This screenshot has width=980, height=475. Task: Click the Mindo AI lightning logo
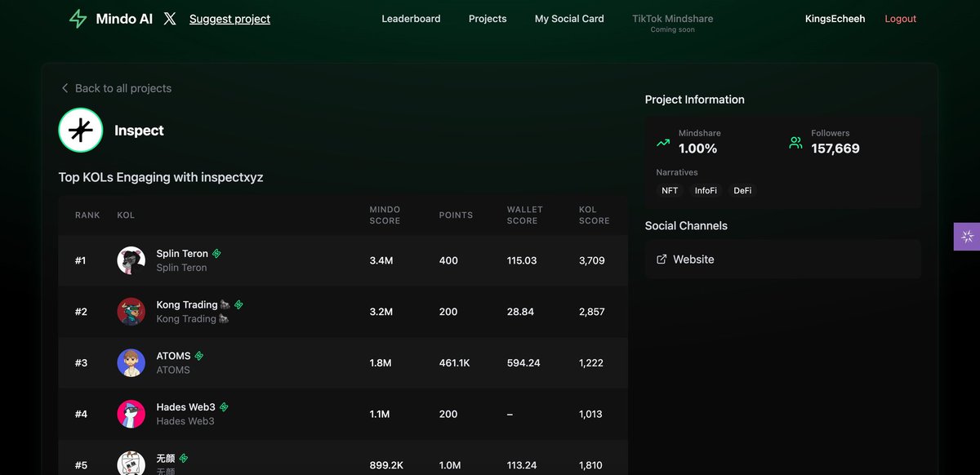click(78, 19)
